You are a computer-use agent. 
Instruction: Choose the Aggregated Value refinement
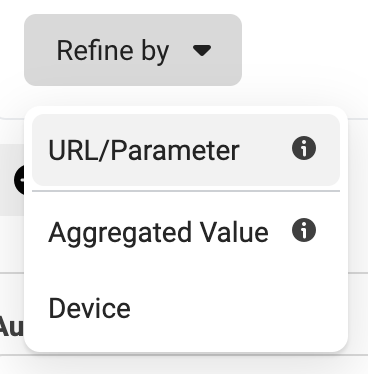[x=186, y=232]
